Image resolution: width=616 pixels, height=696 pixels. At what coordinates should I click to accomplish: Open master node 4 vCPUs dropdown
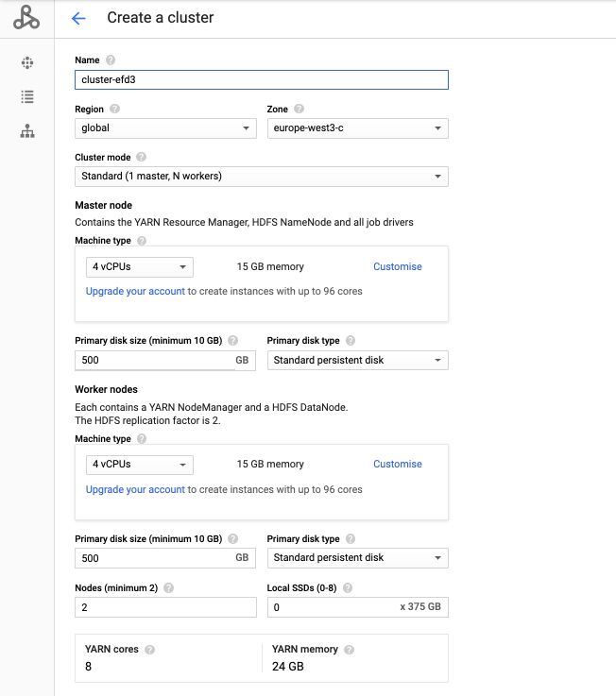click(x=140, y=266)
